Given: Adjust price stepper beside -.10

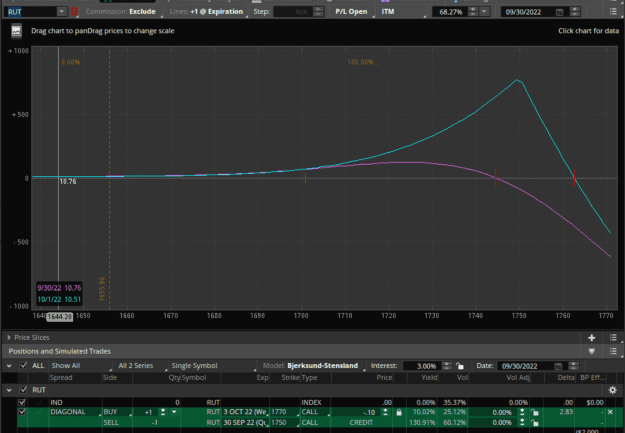Looking at the screenshot, I should [x=385, y=412].
